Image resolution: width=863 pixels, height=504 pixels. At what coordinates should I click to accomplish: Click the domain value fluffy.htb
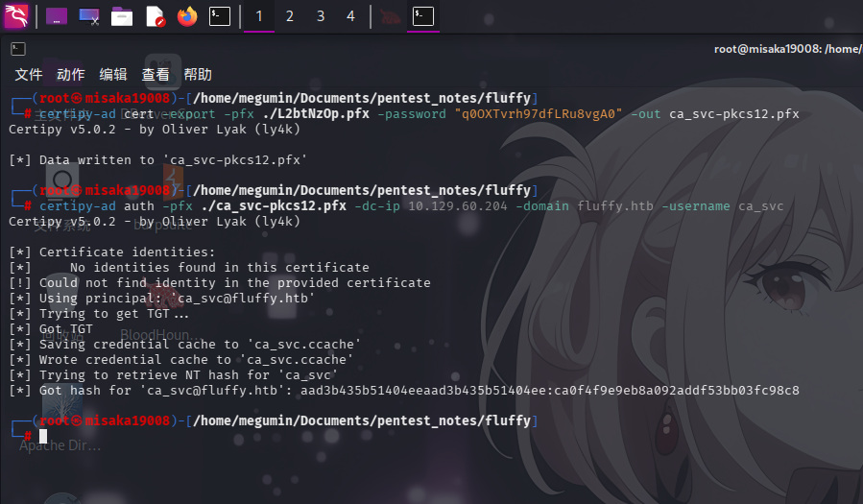(x=615, y=206)
